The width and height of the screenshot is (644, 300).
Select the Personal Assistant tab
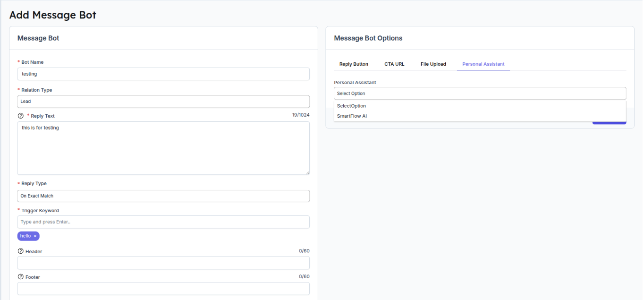coord(483,64)
